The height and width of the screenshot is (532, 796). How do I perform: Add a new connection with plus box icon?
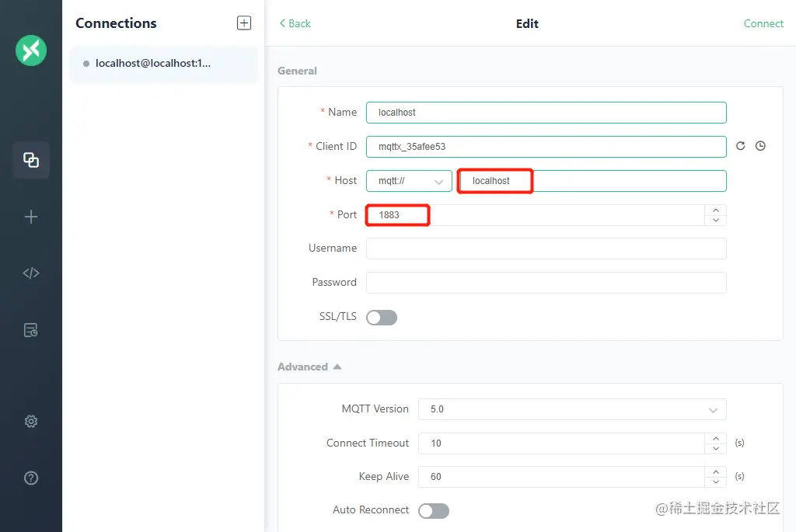point(243,23)
